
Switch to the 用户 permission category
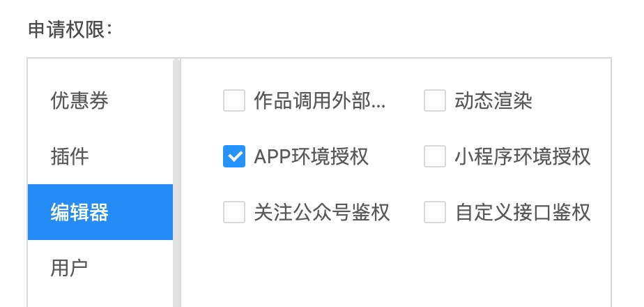point(100,268)
